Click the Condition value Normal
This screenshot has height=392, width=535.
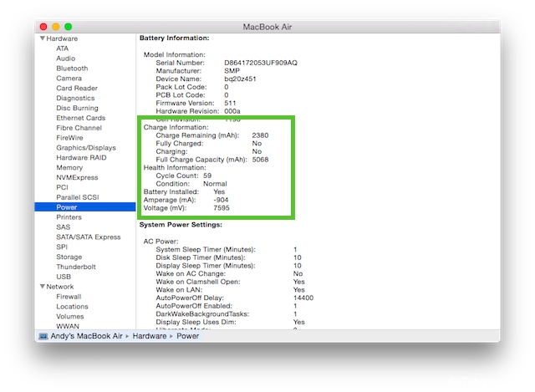(x=215, y=184)
